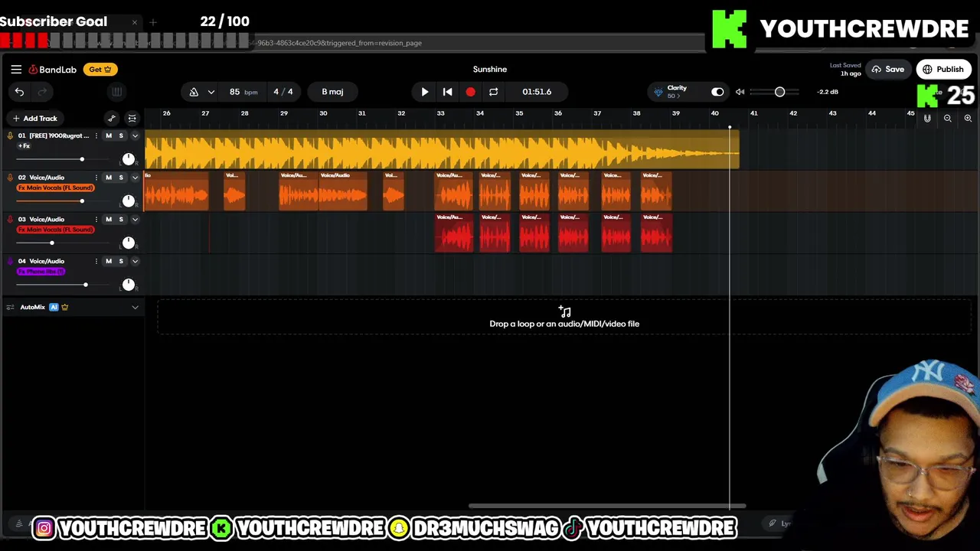Expand track 01 options chevron
This screenshot has height=551, width=980.
pos(135,136)
